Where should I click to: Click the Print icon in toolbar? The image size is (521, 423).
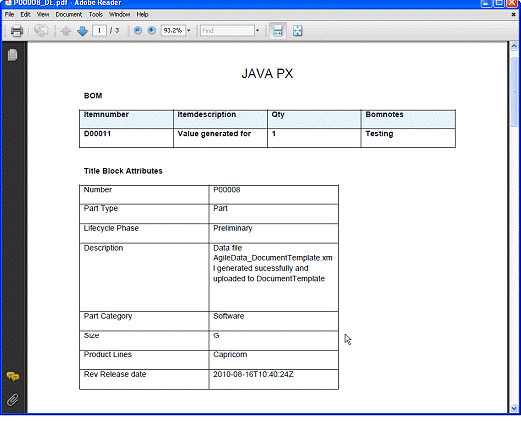[x=17, y=31]
